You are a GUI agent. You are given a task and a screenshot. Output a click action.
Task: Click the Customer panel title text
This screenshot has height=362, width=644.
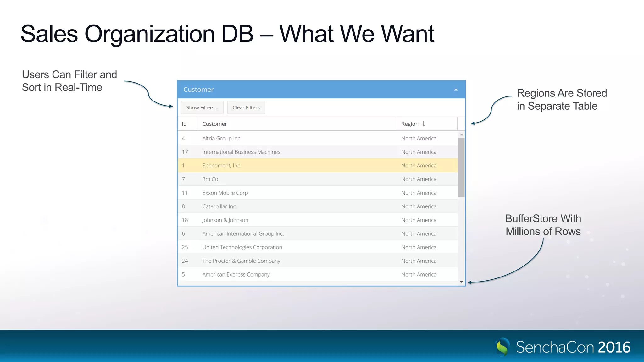(198, 90)
